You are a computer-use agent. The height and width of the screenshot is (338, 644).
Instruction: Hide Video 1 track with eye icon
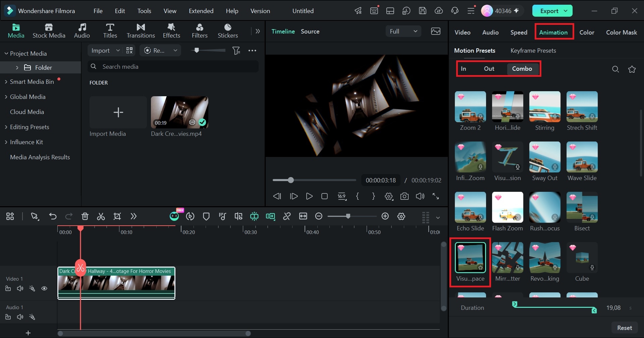pos(44,288)
